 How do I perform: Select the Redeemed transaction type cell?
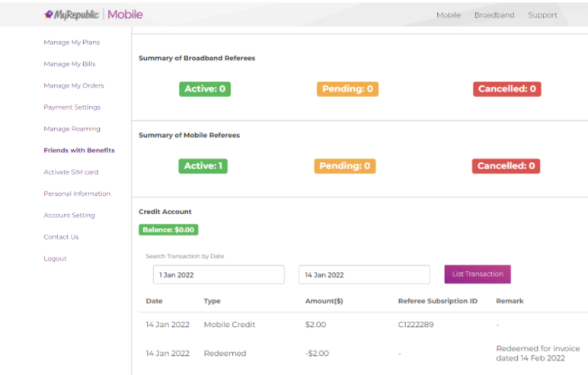pos(225,353)
